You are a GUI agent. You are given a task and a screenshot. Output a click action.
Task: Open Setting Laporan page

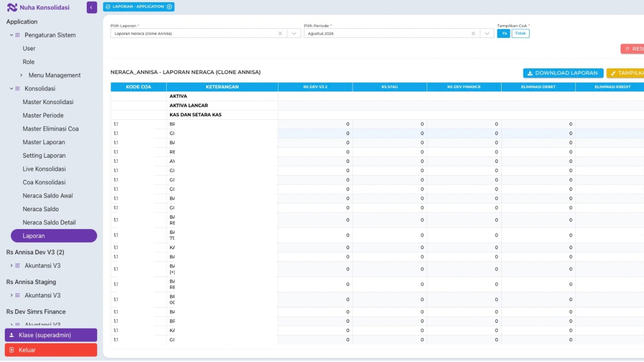pyautogui.click(x=44, y=156)
